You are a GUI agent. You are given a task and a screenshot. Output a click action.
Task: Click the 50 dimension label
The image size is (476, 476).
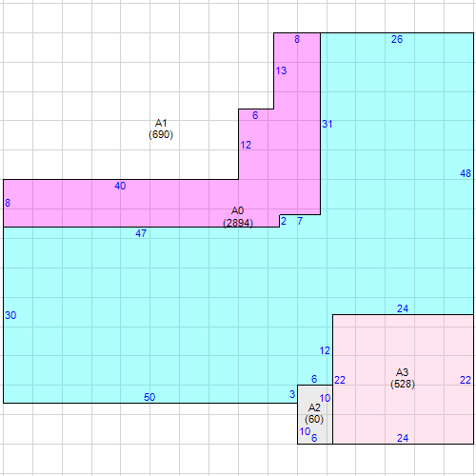click(x=149, y=397)
